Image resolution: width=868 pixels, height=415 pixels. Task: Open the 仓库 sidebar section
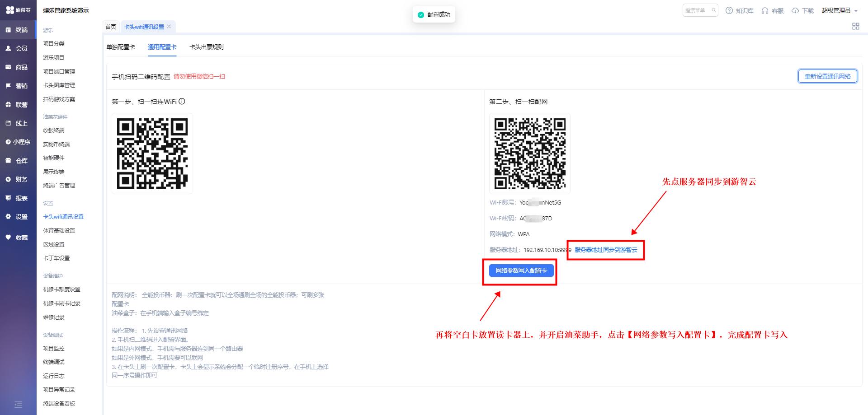click(17, 161)
